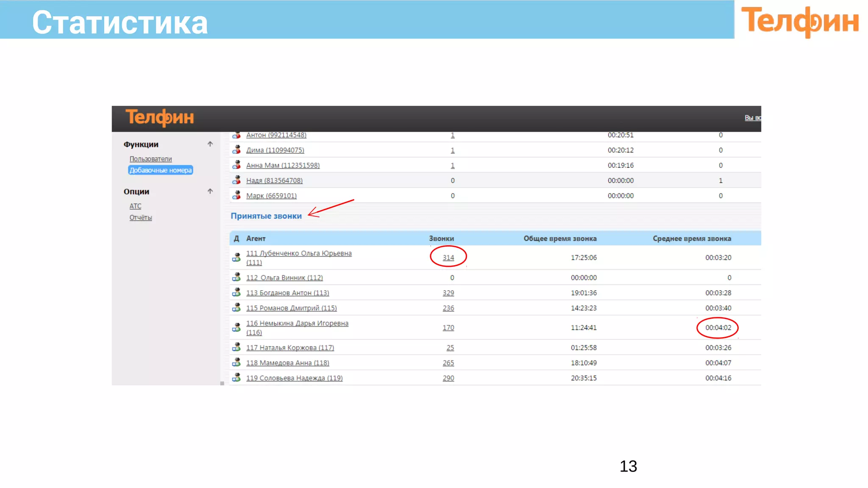Click the Телфин logo in dark header
The image size is (868, 488).
(x=160, y=117)
